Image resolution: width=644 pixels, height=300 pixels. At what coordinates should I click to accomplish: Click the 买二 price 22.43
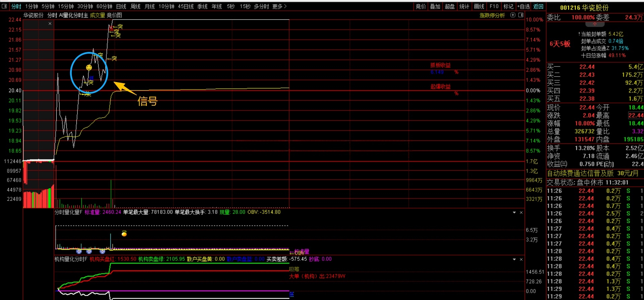click(587, 75)
